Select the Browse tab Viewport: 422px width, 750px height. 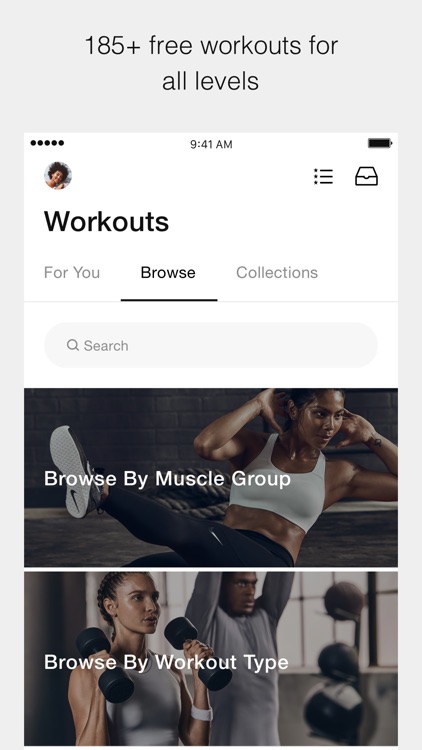(x=168, y=273)
